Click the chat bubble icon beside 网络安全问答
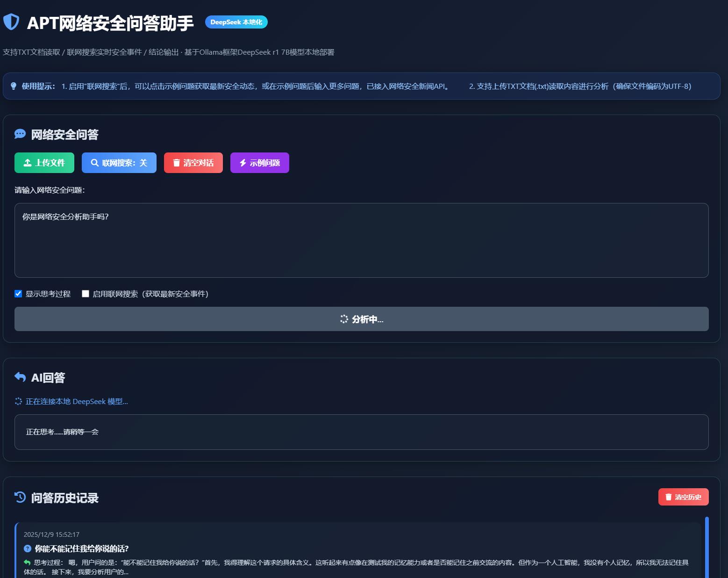This screenshot has width=728, height=578. tap(20, 134)
